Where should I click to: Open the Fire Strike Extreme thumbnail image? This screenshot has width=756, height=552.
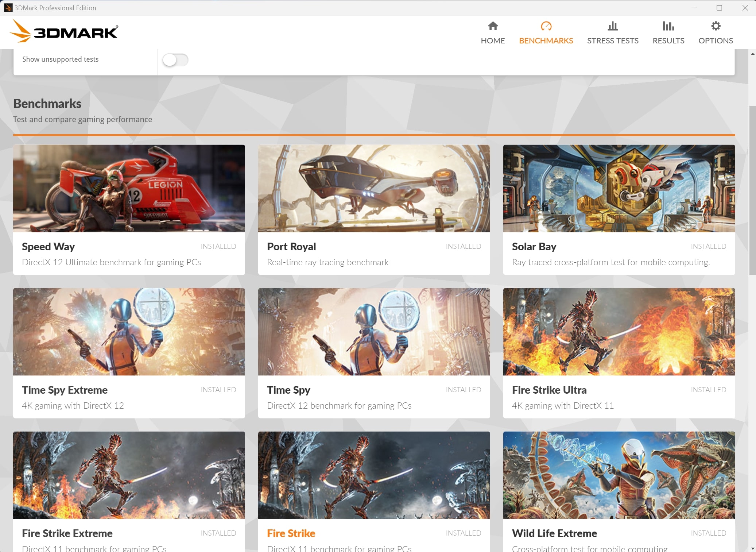[x=129, y=475]
